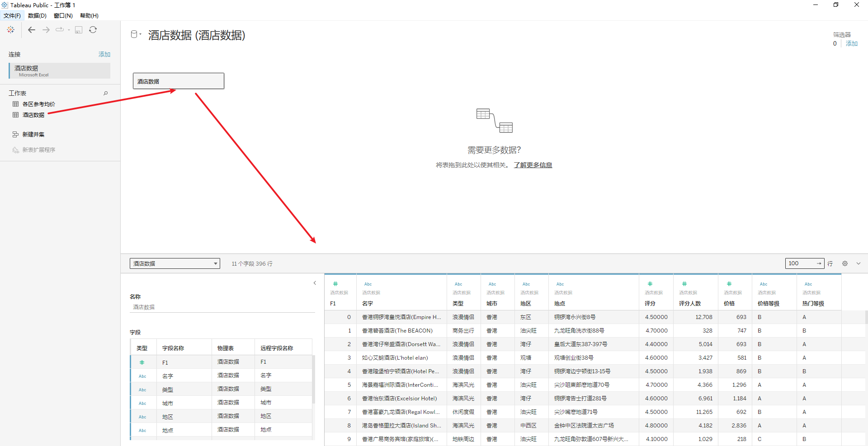This screenshot has width=868, height=446.
Task: Select the 各区参考均价 worksheet
Action: pyautogui.click(x=39, y=104)
